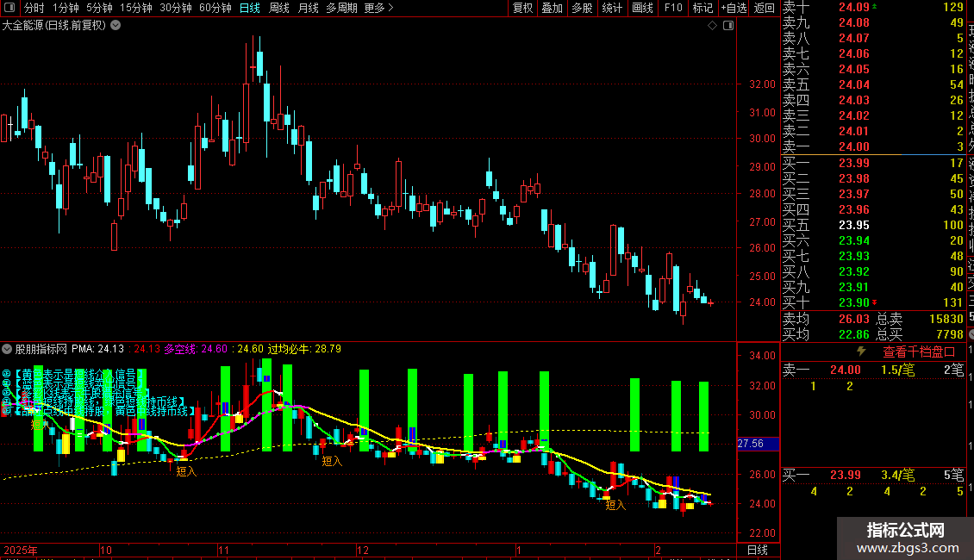Toggle the right side panel icon
The width and height of the screenshot is (974, 560).
pos(728,26)
